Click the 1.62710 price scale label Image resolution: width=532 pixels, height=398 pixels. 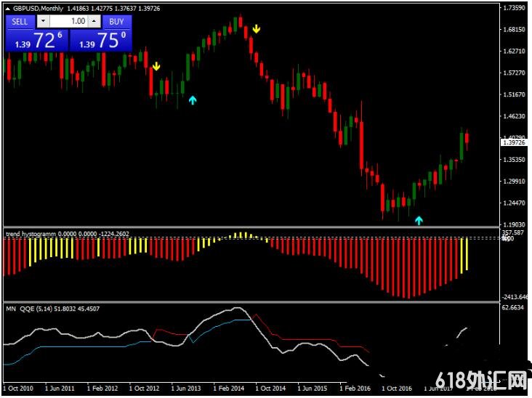(x=514, y=51)
